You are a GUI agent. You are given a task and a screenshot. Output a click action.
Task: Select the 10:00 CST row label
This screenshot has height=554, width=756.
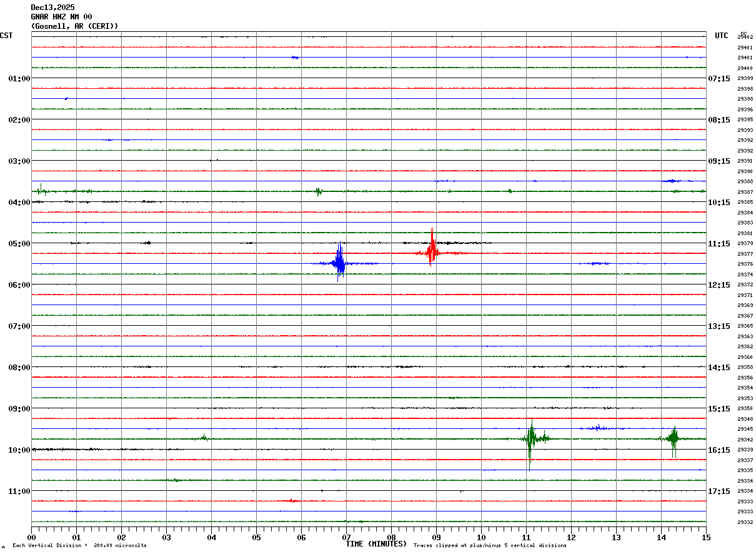point(19,450)
